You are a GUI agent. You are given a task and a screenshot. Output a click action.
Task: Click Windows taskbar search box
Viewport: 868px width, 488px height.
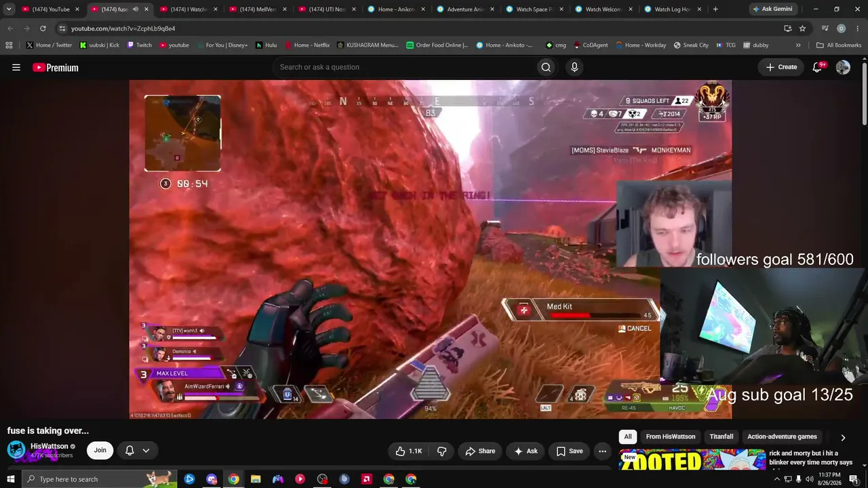point(99,479)
